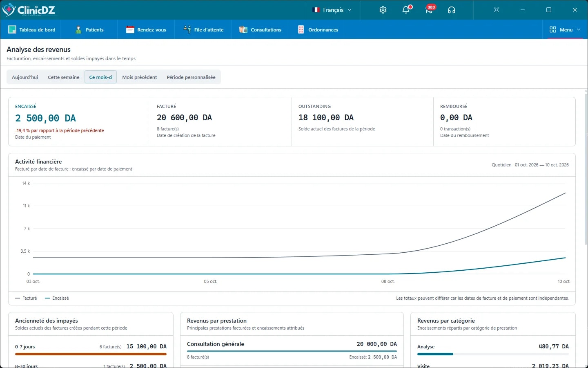Click the headset support icon
Screen dimensions: 588x368
[x=452, y=10]
